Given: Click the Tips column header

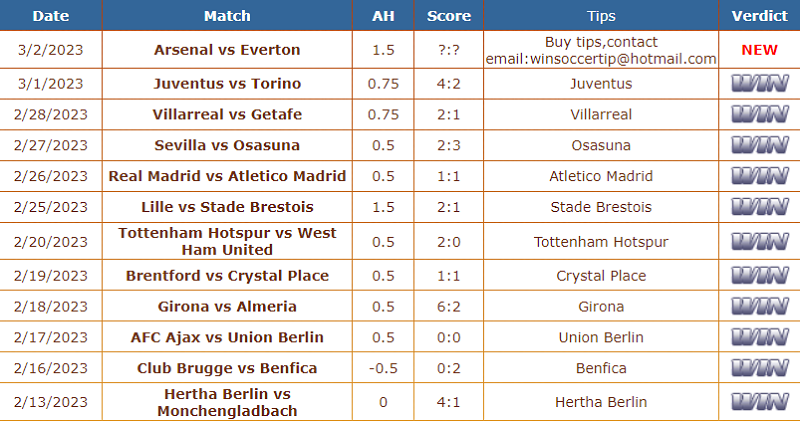Looking at the screenshot, I should click(601, 16).
